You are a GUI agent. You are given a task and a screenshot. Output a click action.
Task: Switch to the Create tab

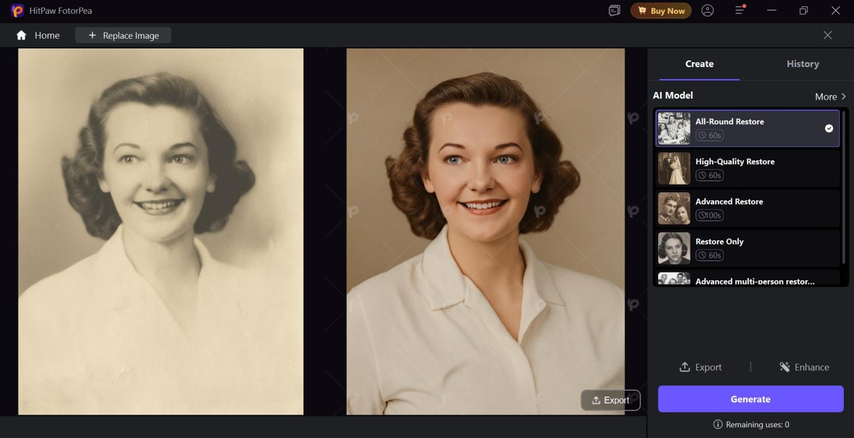pyautogui.click(x=699, y=64)
